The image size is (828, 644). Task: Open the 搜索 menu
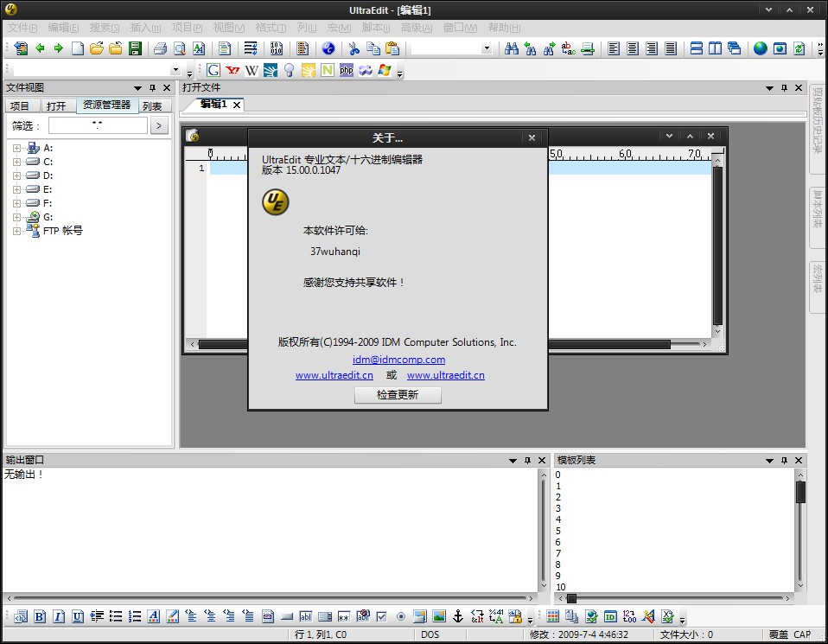point(105,28)
